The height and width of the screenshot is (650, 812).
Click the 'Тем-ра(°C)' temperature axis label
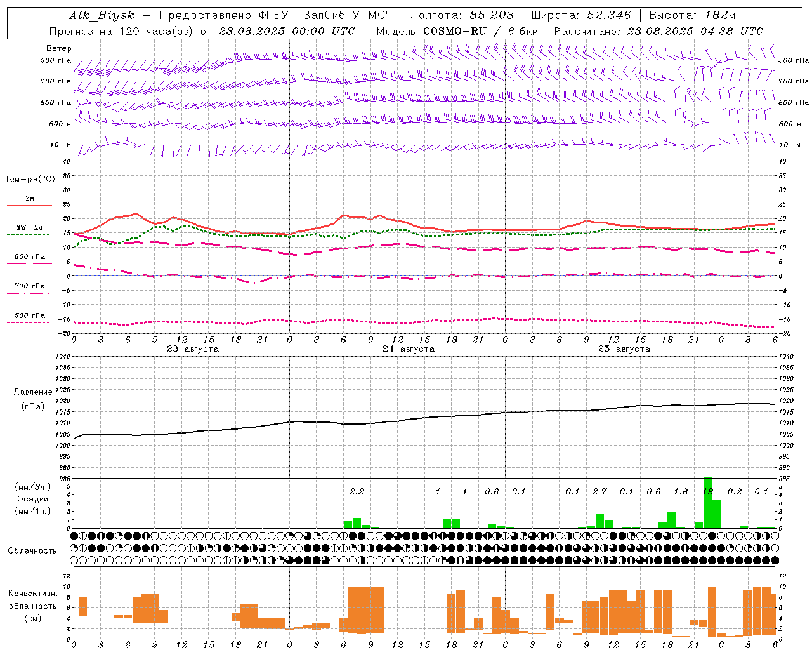(30, 180)
